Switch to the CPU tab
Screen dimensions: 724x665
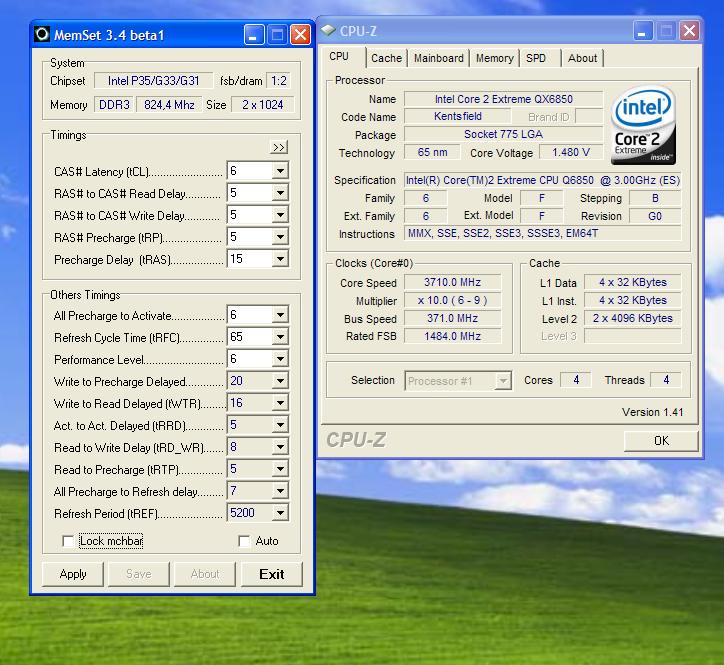tap(343, 57)
